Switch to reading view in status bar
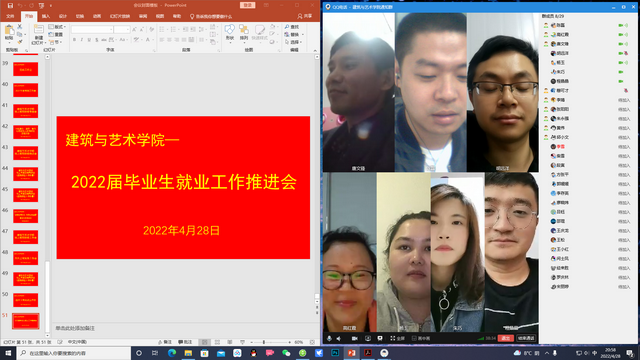 pyautogui.click(x=230, y=342)
